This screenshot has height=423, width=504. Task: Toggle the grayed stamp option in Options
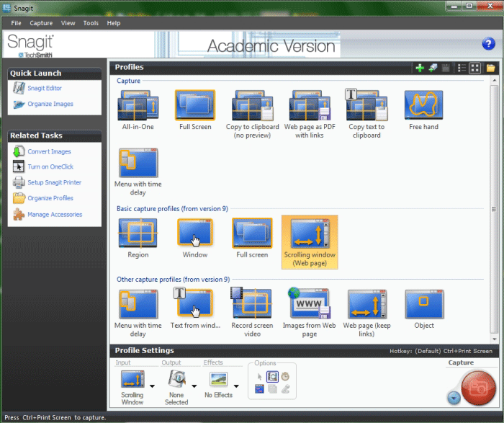tap(285, 389)
